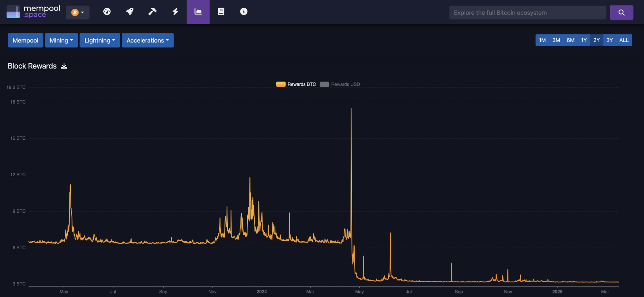Open the dashboard gauge icon

click(107, 12)
